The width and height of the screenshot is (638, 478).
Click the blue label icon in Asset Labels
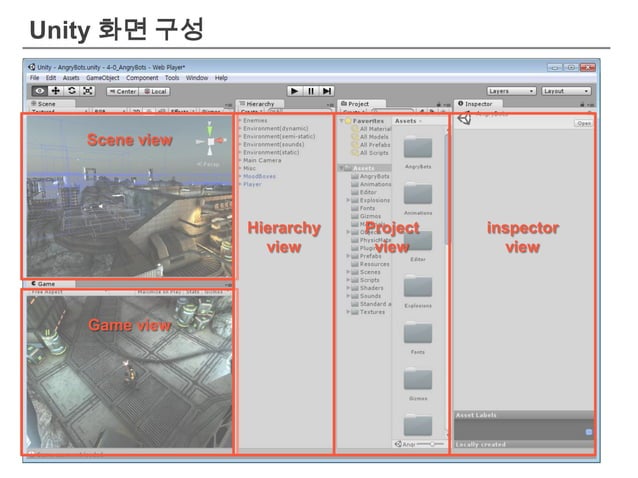[588, 432]
